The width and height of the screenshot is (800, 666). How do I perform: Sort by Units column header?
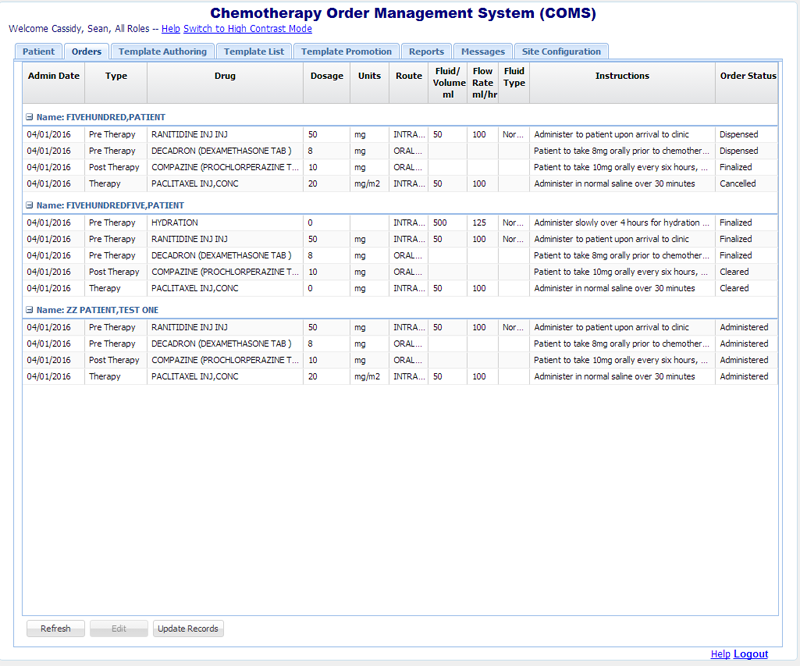pos(369,83)
